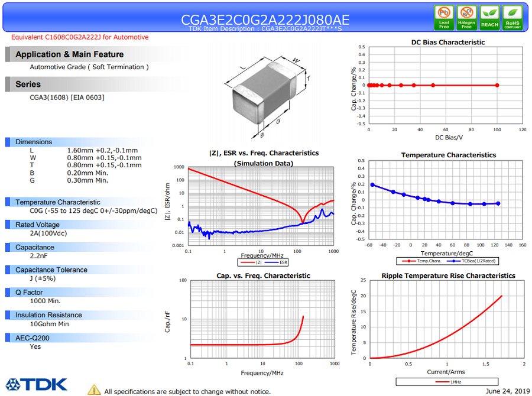Click the Halogen Free badge icon
The image size is (532, 396).
(x=466, y=17)
